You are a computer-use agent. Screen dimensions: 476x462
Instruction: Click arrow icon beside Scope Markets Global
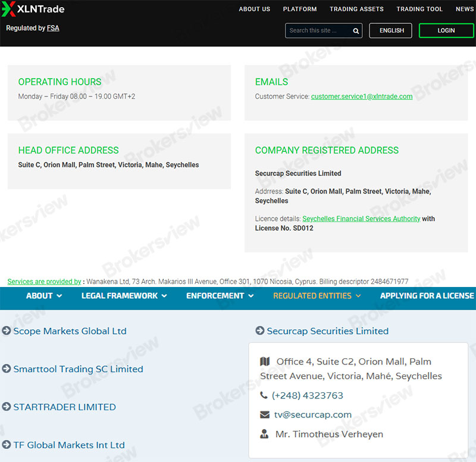tap(7, 331)
